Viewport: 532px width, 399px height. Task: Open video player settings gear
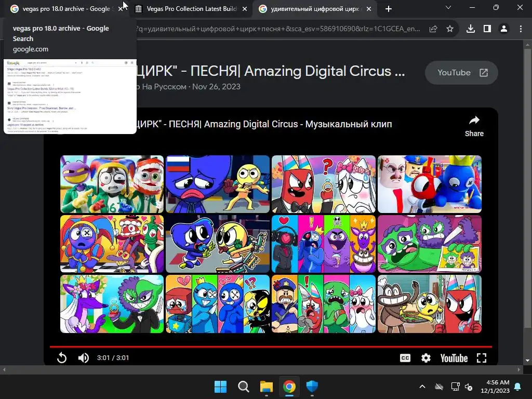pyautogui.click(x=426, y=358)
